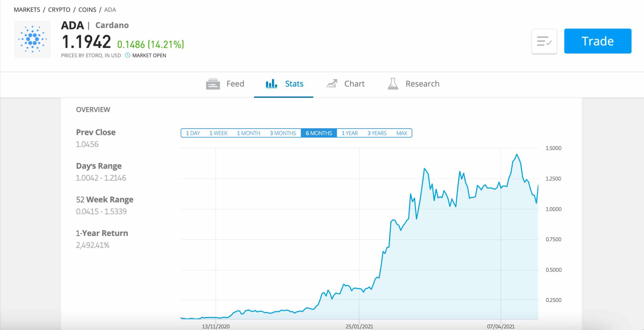This screenshot has width=644, height=330.
Task: Click the 25/01/2021 date axis label
Action: (359, 327)
